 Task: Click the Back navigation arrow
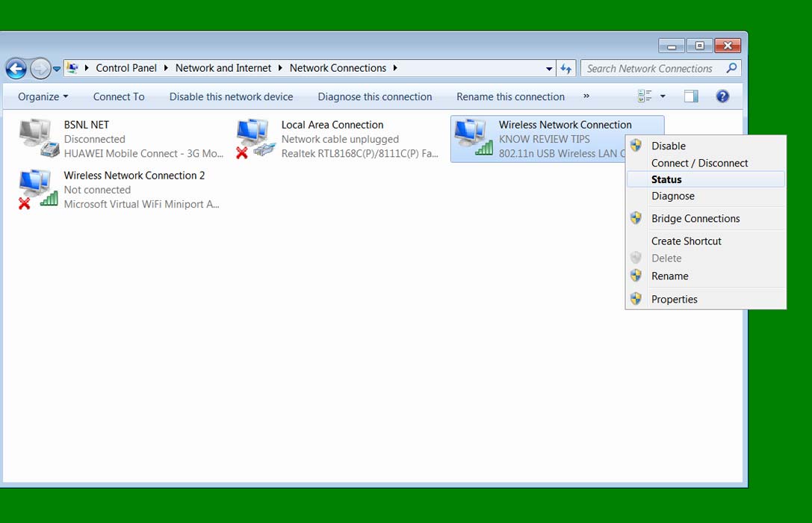(16, 69)
